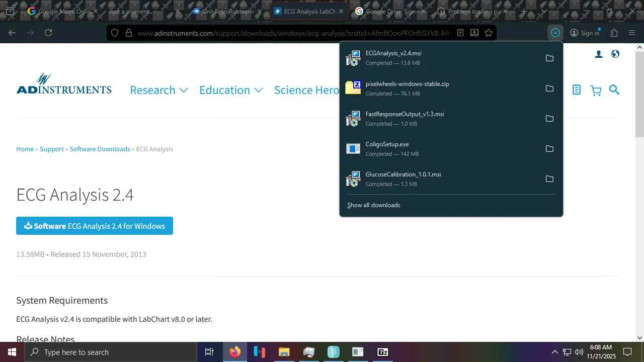The height and width of the screenshot is (362, 644).
Task: Launch 7-Zip from the taskbar
Action: pos(383,352)
